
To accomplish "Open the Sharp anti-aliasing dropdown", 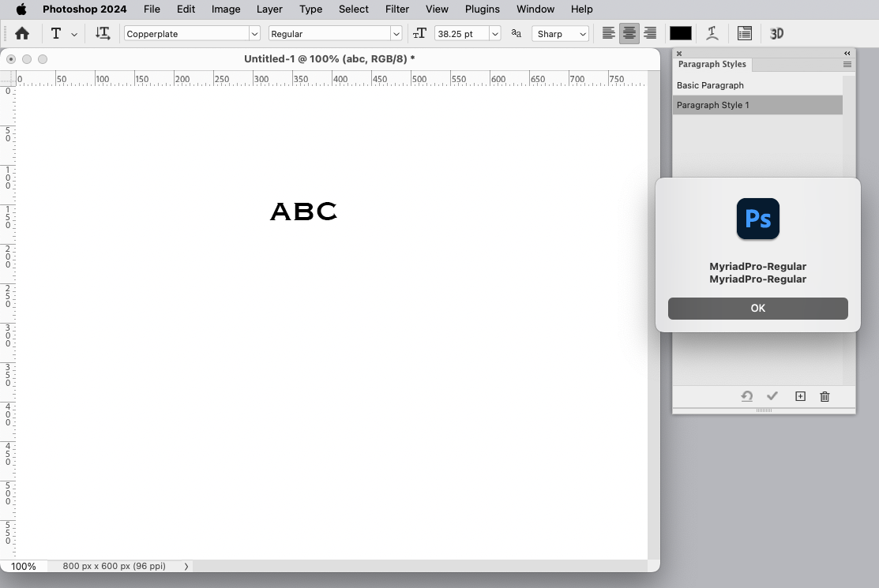I will pos(560,34).
